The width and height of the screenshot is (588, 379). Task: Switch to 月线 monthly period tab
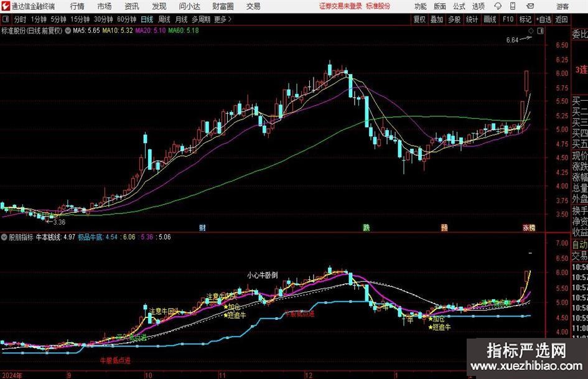(x=182, y=19)
